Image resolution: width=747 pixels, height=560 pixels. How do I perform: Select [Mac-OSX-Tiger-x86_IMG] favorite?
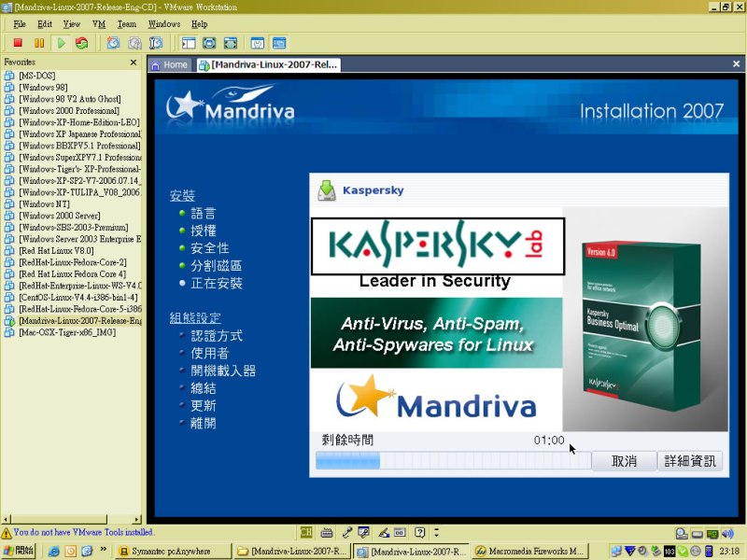point(67,332)
